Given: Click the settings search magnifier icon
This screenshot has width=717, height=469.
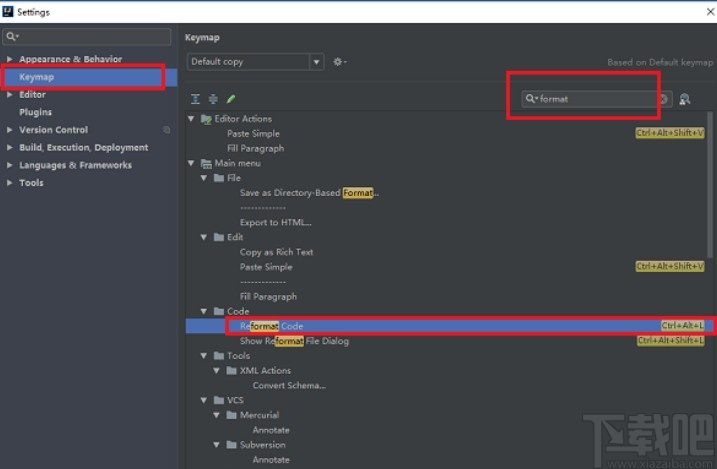Looking at the screenshot, I should (12, 36).
